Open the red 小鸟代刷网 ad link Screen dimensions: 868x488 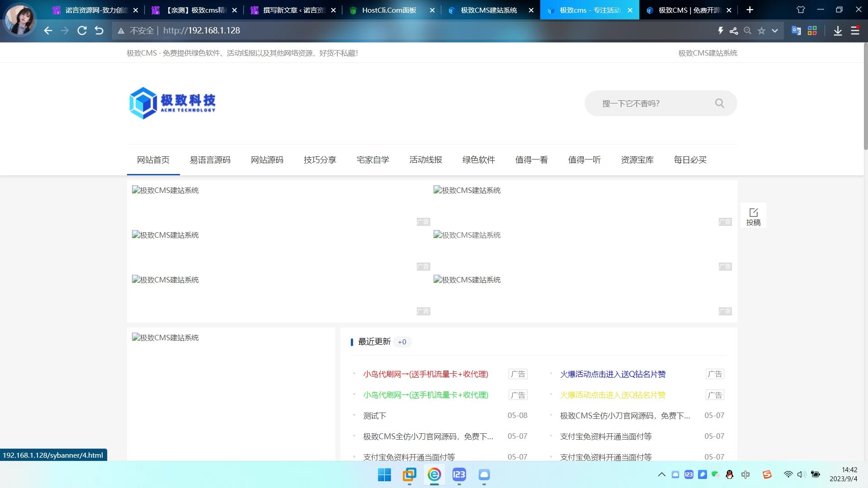point(425,374)
